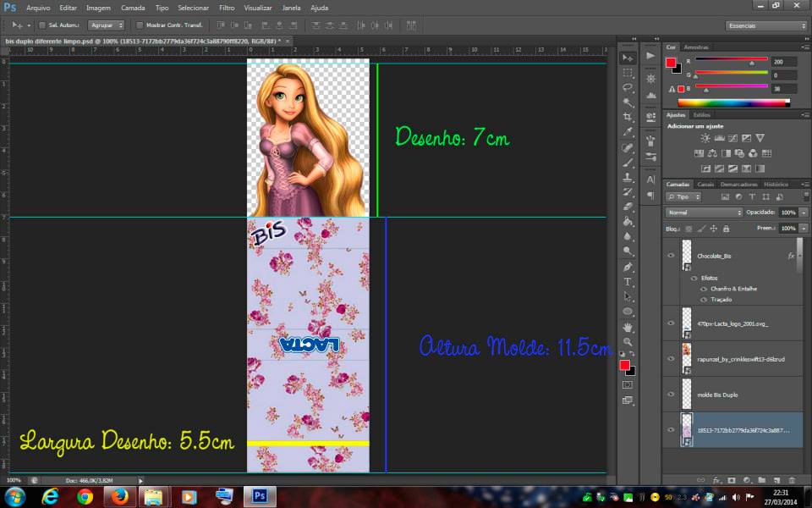Viewport: 812px width, 508px height.
Task: Click the Windows Start button
Action: tap(14, 497)
